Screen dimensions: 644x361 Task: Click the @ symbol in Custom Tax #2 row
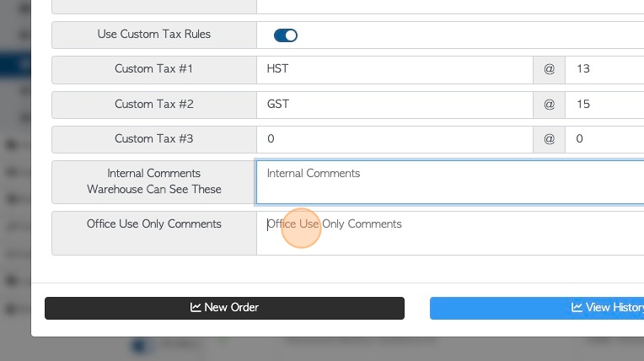tap(549, 105)
